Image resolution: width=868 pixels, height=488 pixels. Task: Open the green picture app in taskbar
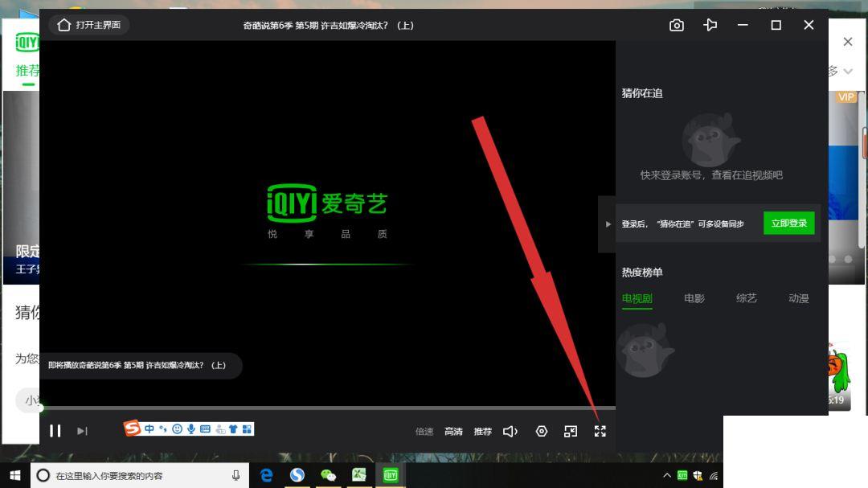(359, 475)
